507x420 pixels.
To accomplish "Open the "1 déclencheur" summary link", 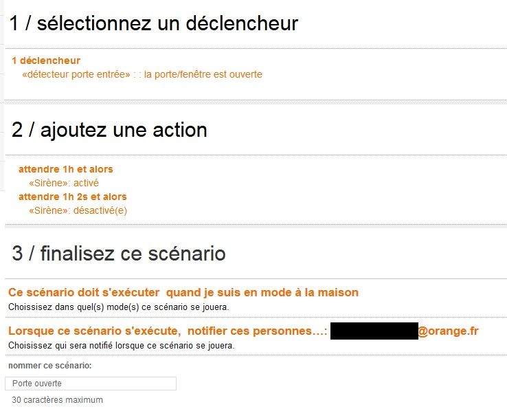I will (46, 60).
